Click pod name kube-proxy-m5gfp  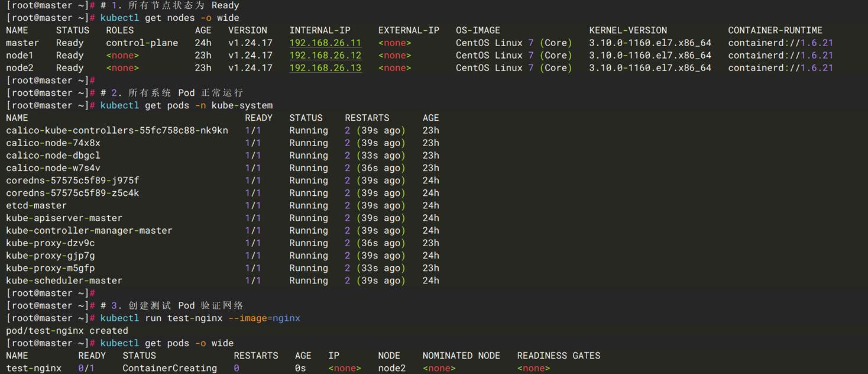[50, 268]
